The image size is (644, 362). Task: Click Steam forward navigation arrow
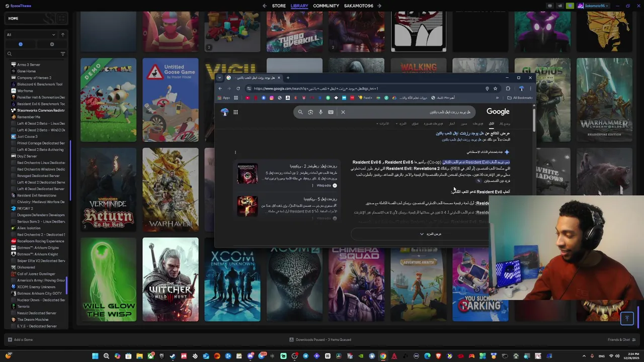[379, 6]
